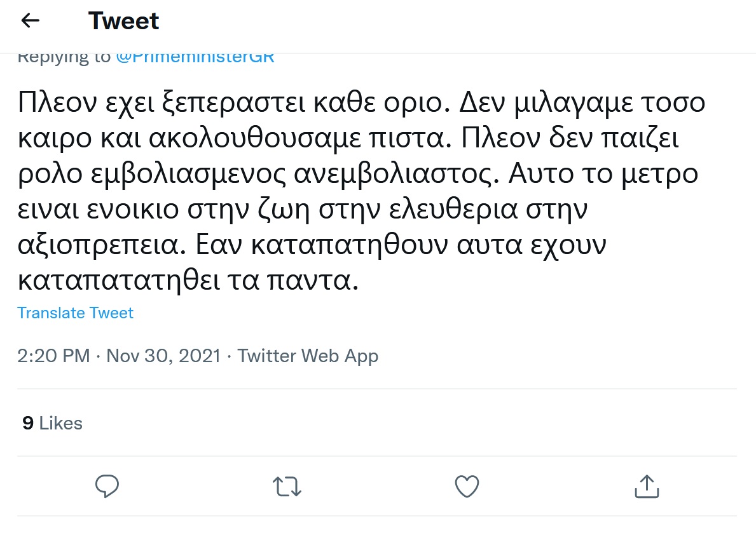
Task: Click the tweet's last line "καταπατατηθει τα παντα."
Action: click(188, 281)
